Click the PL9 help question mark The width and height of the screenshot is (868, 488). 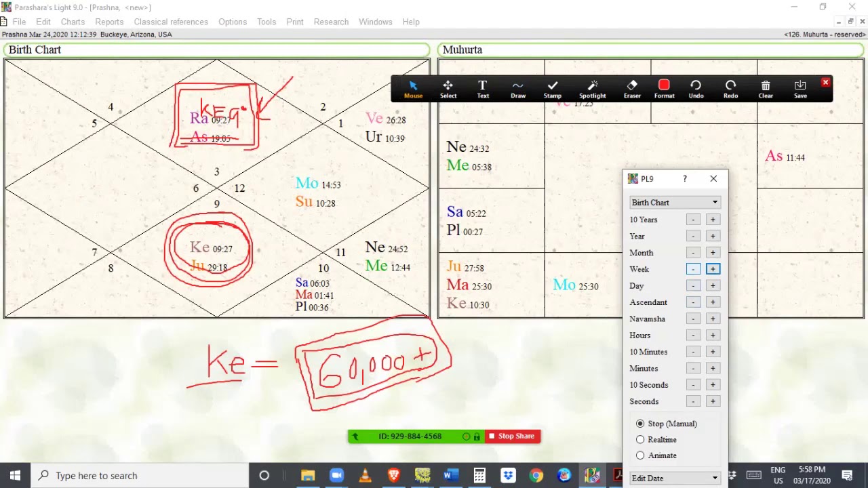pos(685,179)
